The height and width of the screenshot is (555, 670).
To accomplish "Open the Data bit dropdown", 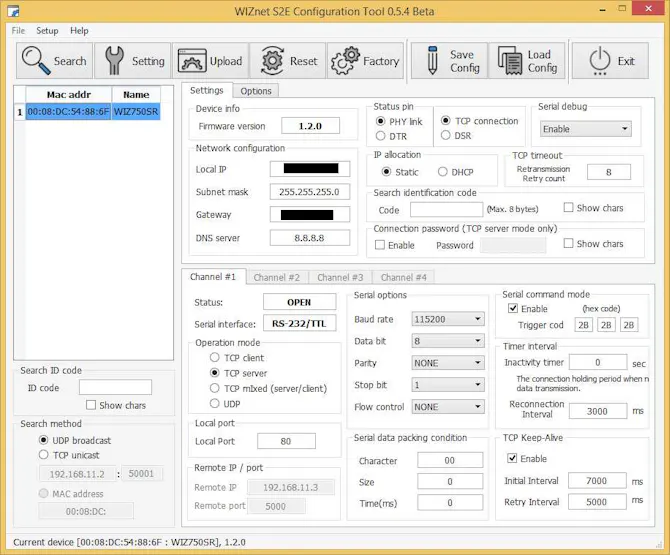I will (448, 341).
